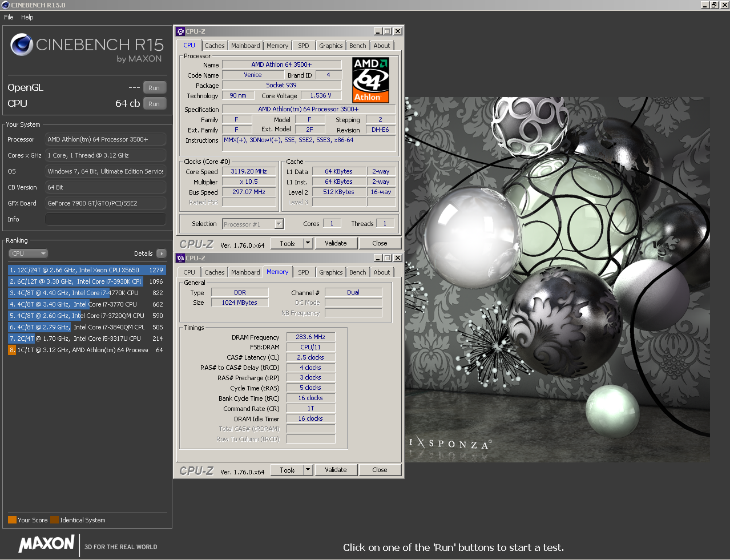Image resolution: width=730 pixels, height=560 pixels.
Task: Select ranking row Intel Core i7-3770
Action: (87, 304)
